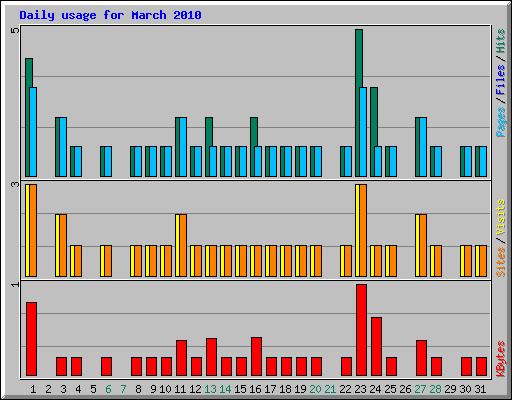Select the red KBytes bar for day 6
Viewport: 512px width, 400px height.
106,367
